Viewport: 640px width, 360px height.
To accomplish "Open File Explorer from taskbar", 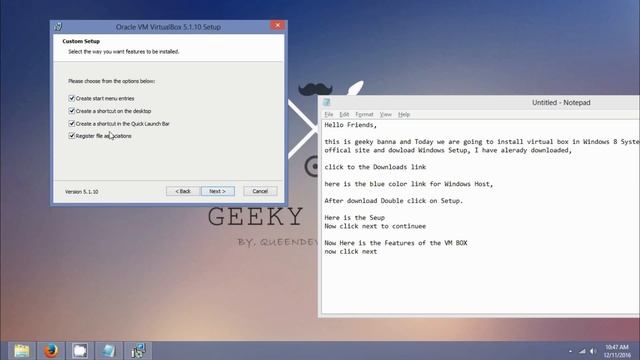I will pyautogui.click(x=22, y=351).
